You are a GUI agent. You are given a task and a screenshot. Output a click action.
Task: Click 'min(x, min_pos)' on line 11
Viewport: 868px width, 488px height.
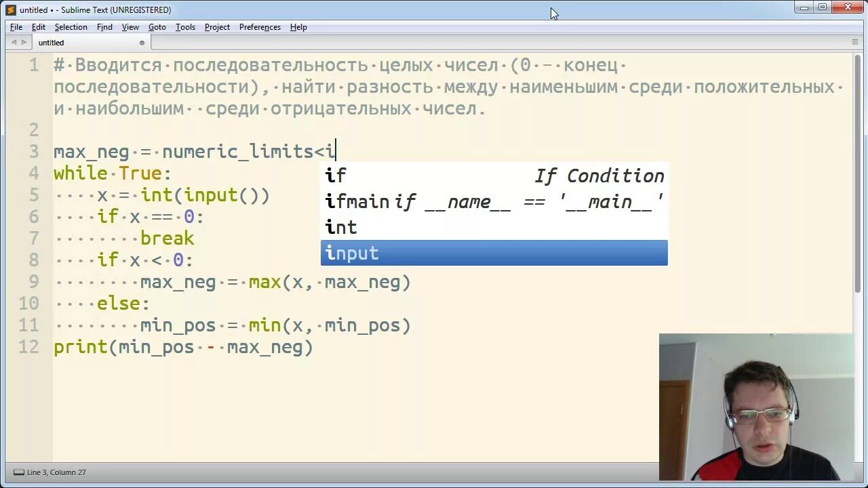coord(330,325)
